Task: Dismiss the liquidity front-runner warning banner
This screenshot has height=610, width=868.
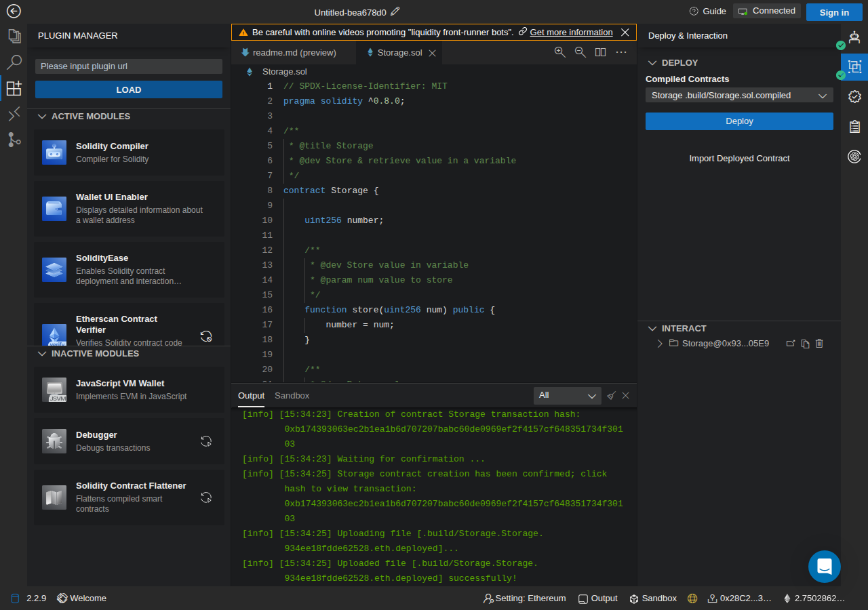Action: [625, 33]
